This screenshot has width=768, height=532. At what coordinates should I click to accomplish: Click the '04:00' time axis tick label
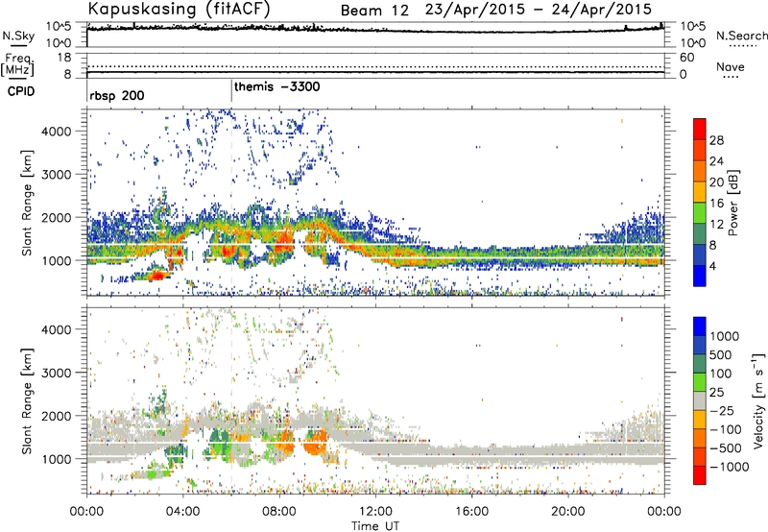[182, 512]
